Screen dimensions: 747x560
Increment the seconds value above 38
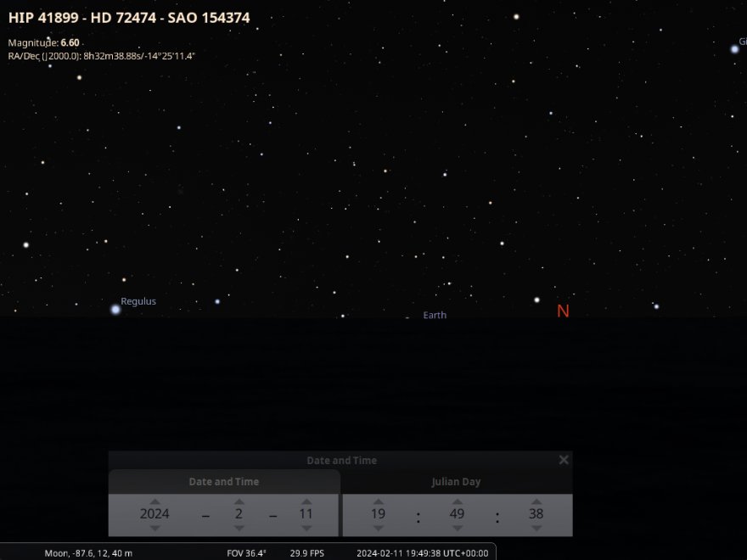[x=536, y=501]
